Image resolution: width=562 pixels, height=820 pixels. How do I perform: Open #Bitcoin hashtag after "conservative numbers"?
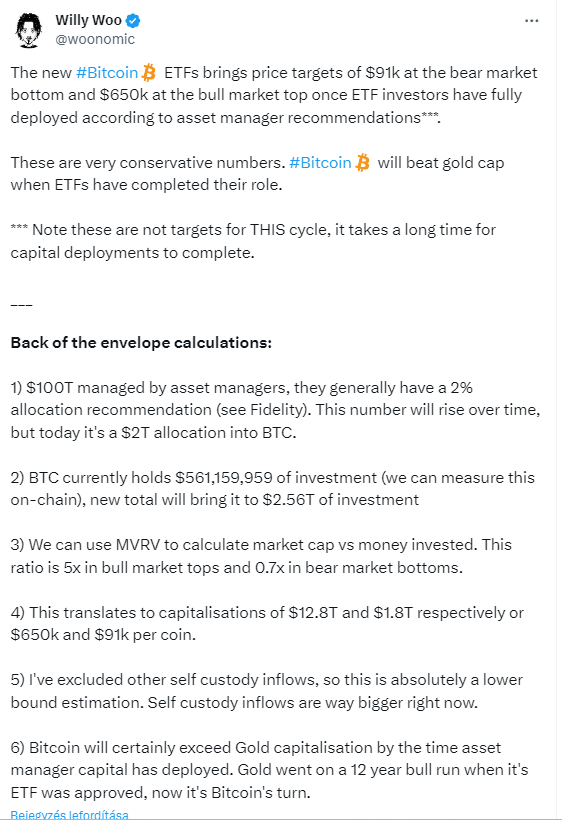(320, 163)
